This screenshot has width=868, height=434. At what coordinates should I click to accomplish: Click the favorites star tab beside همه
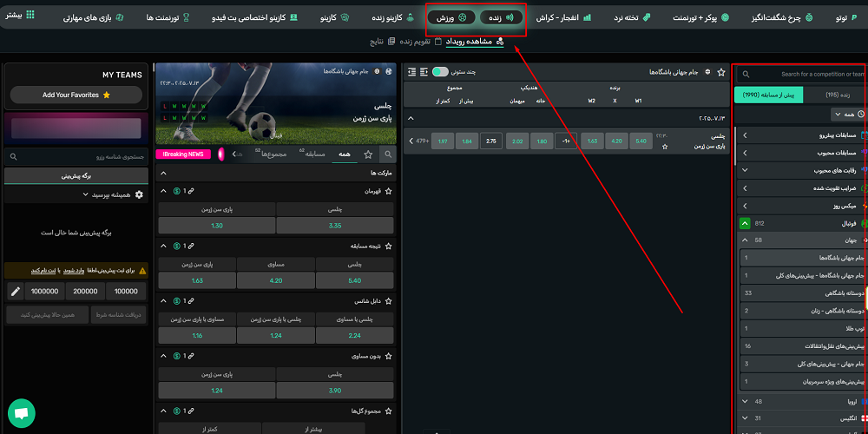[368, 155]
